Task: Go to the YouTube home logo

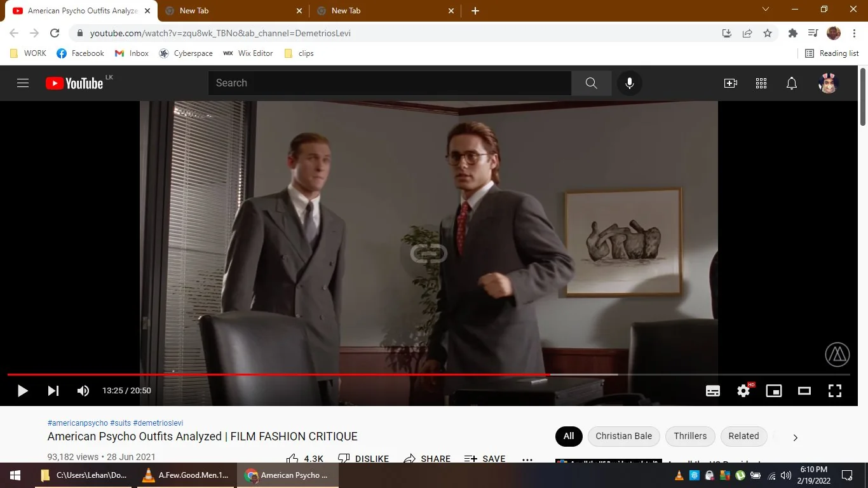Action: tap(74, 83)
